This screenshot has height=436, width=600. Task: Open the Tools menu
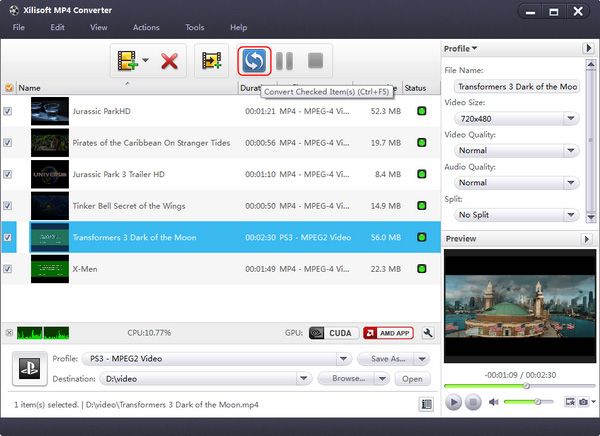(195, 28)
